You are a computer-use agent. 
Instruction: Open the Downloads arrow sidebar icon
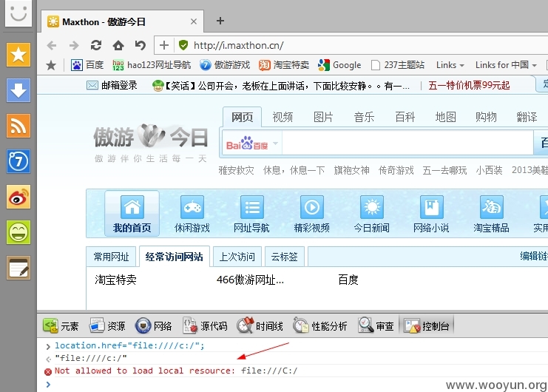tap(18, 90)
